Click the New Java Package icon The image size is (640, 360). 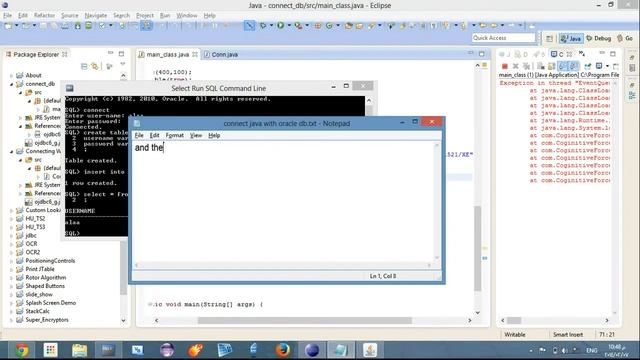point(318,25)
